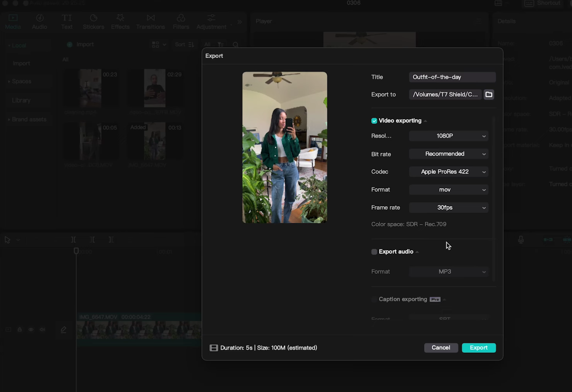This screenshot has width=572, height=392.
Task: Open the Frame rate dropdown 30fps
Action: [x=449, y=208]
